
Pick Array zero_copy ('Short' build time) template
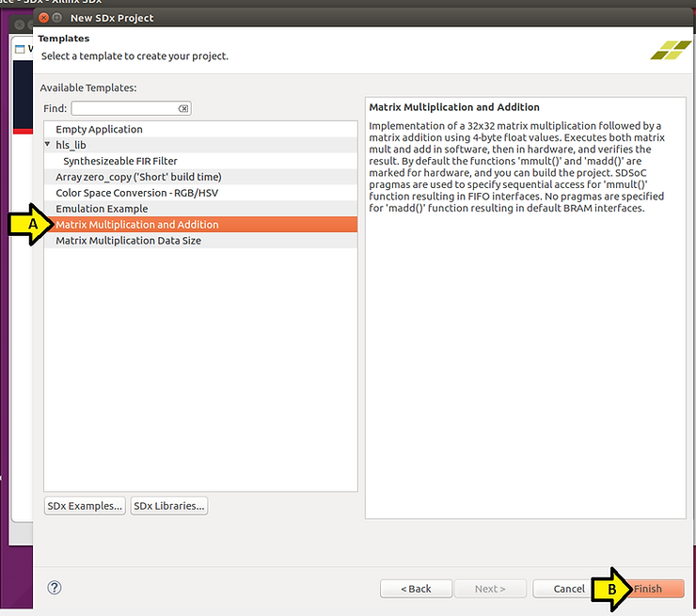[138, 177]
